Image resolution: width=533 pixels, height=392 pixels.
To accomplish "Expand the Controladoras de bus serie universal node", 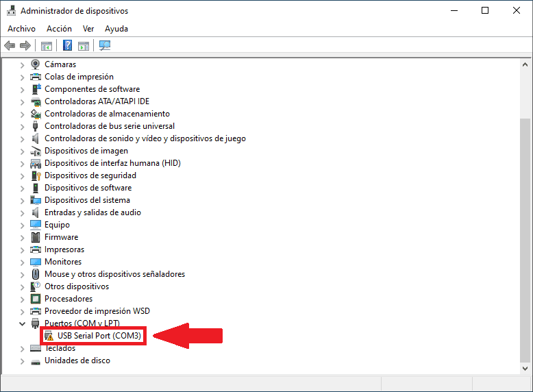I will click(22, 126).
